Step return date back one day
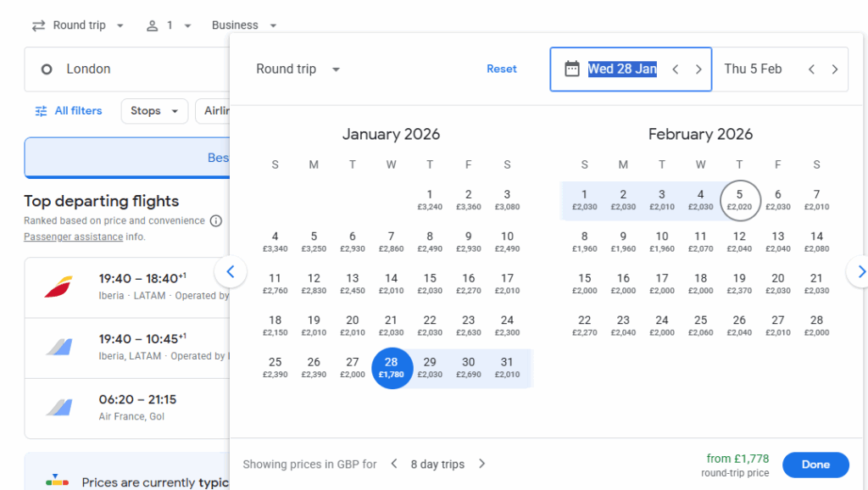The height and width of the screenshot is (490, 868). coord(811,70)
